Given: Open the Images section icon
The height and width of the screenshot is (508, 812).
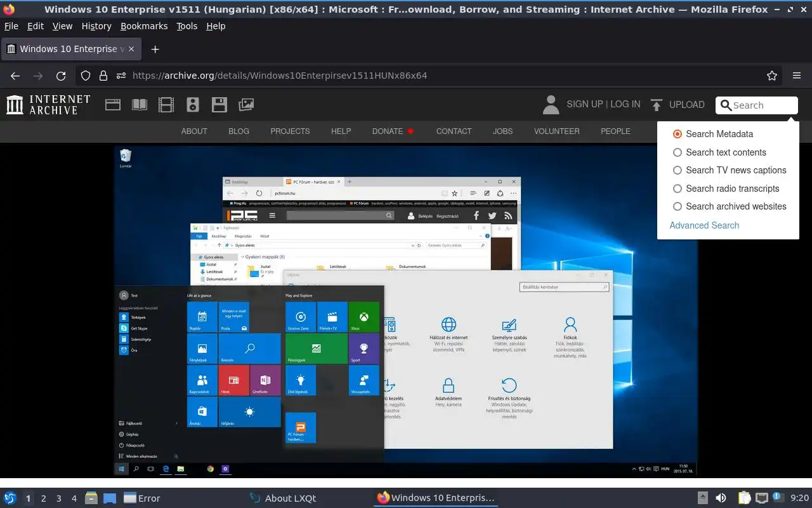Looking at the screenshot, I should tap(246, 105).
